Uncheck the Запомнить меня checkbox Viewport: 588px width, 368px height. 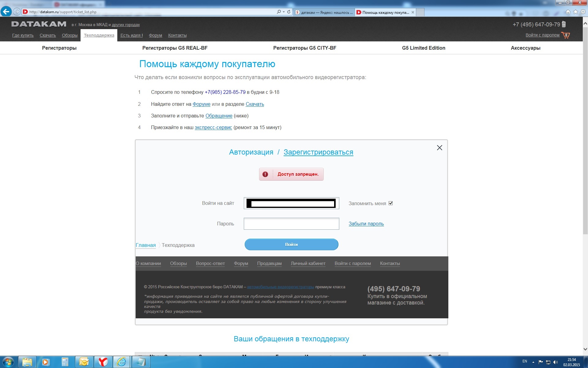click(390, 203)
